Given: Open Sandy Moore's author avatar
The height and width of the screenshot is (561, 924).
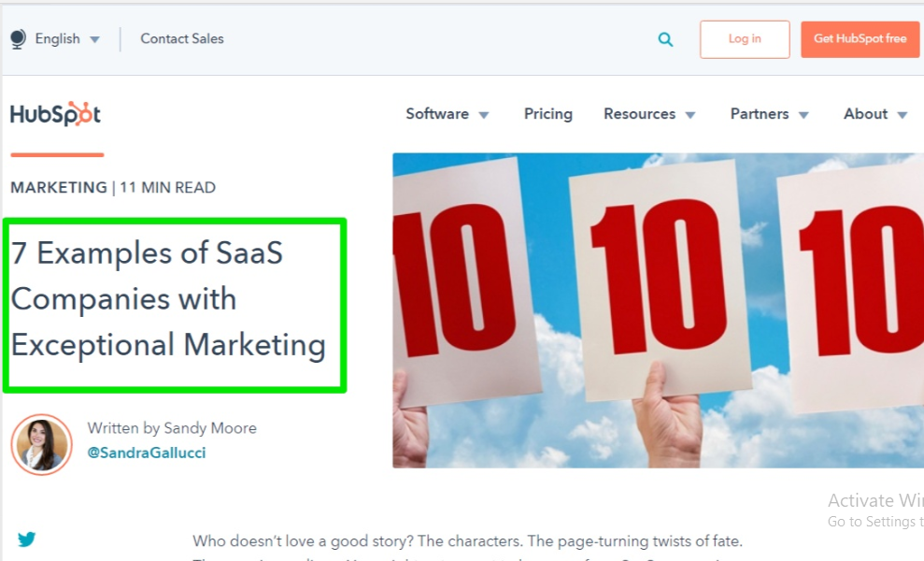Looking at the screenshot, I should [x=41, y=444].
